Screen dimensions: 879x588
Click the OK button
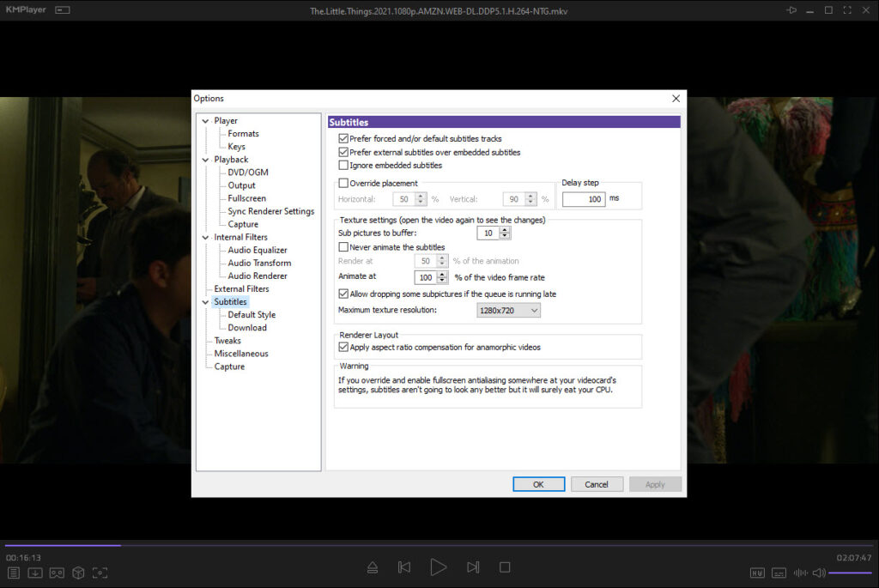click(x=538, y=484)
